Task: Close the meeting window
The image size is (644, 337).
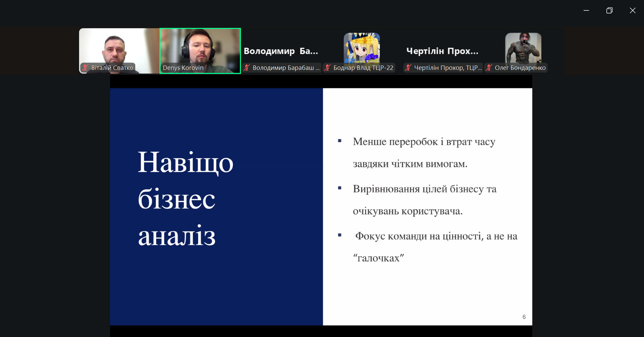Action: (633, 10)
